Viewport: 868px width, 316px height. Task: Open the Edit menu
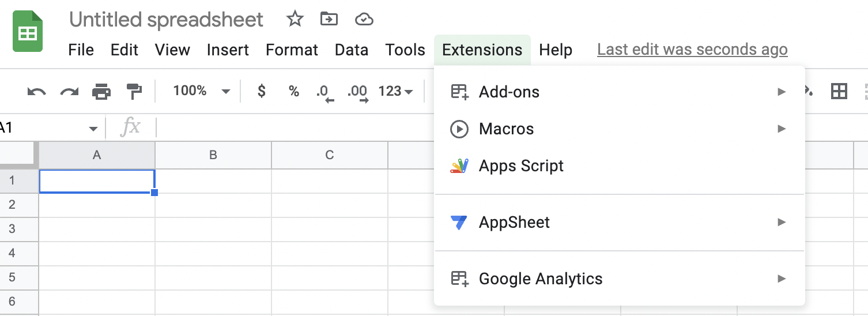click(x=124, y=50)
